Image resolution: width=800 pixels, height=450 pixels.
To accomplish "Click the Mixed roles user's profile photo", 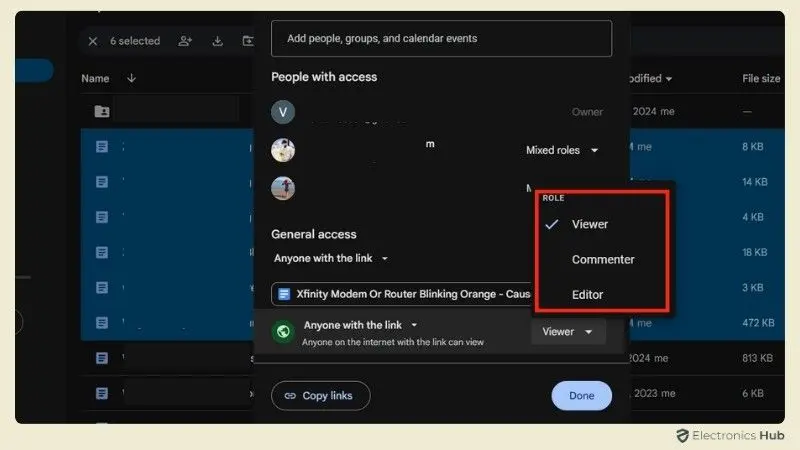I will click(x=283, y=150).
